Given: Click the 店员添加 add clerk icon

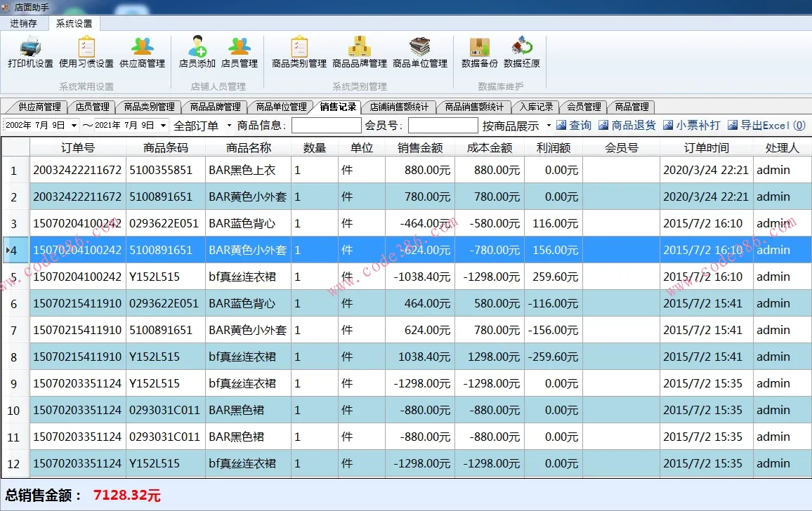Looking at the screenshot, I should 197,53.
